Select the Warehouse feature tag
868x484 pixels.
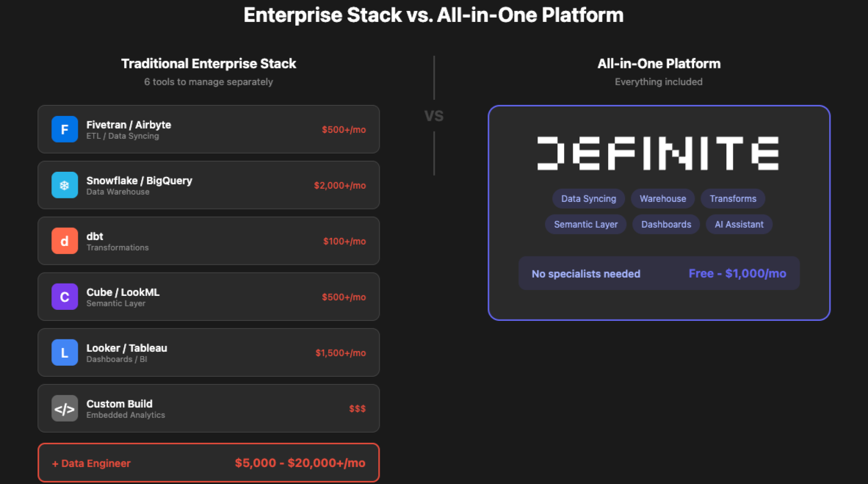[x=662, y=198]
